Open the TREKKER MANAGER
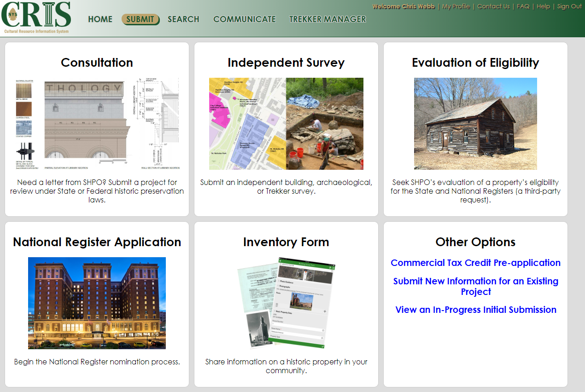 click(x=328, y=19)
